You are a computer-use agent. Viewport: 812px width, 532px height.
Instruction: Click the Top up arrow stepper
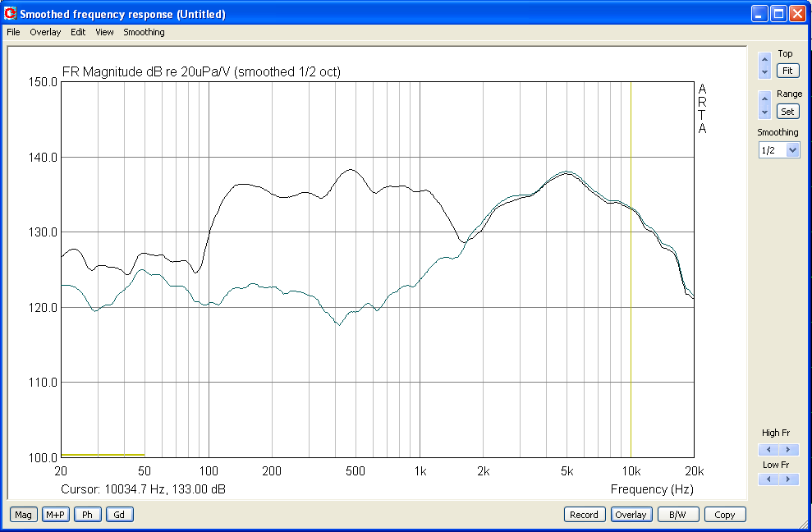point(764,58)
